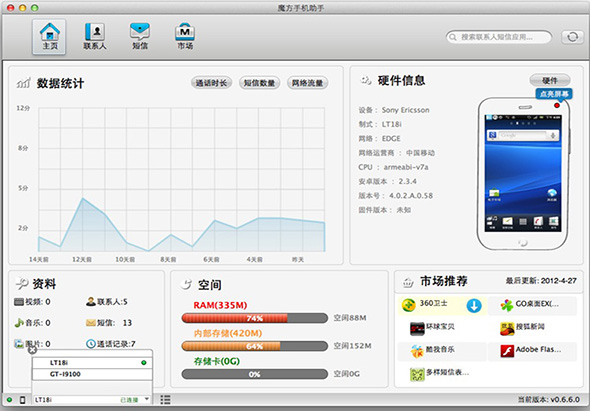Click the 硬件信息 gear icon
This screenshot has height=411, width=590.
tap(366, 80)
